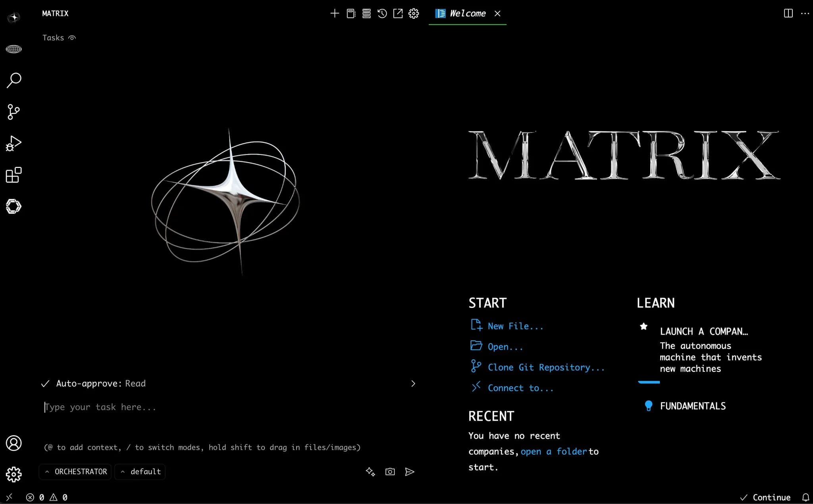Screen dimensions: 813x504
Task: Open the default profile dropdown
Action: (140, 471)
